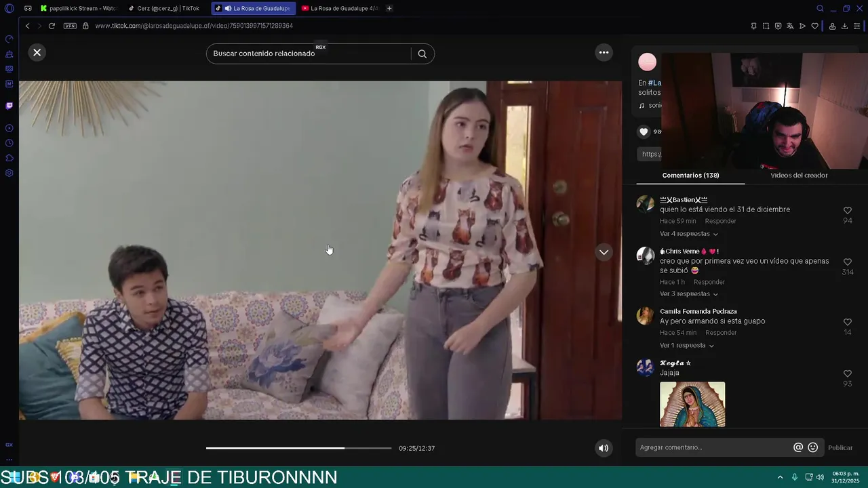
Task: Open the sidebar player icon
Action: pyautogui.click(x=9, y=128)
